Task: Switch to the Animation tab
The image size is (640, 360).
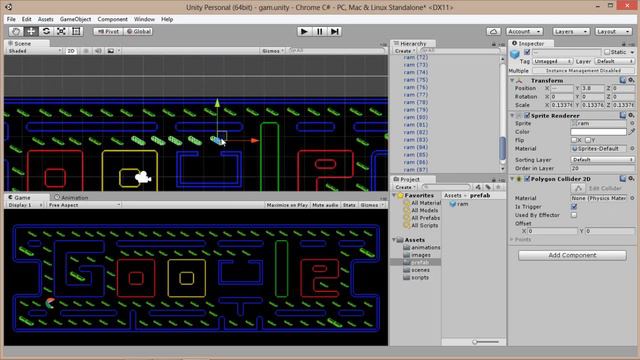Action: point(71,198)
